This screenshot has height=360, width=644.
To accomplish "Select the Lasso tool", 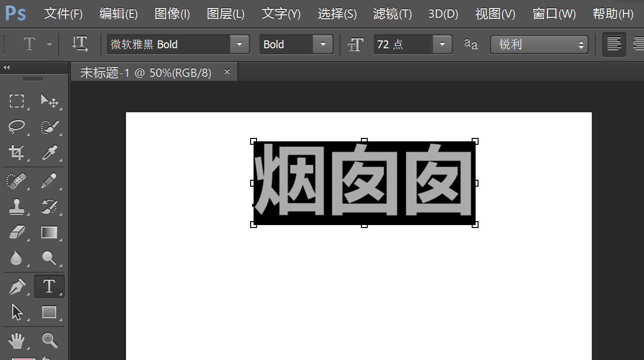I will click(17, 127).
